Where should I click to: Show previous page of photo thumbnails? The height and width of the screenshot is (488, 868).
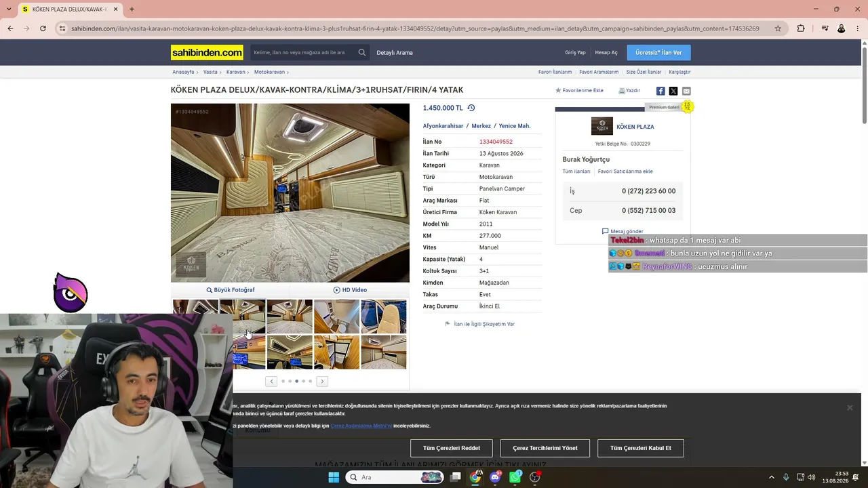tap(271, 382)
